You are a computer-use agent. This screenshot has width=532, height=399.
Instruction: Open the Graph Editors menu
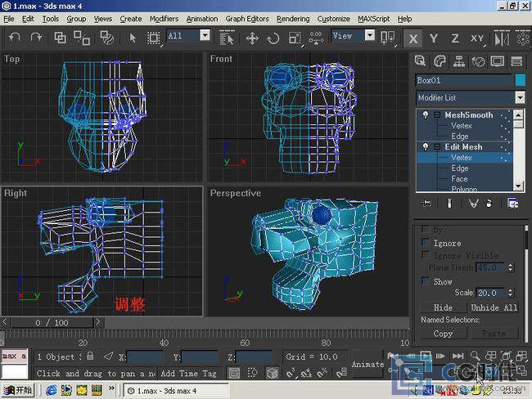point(247,19)
